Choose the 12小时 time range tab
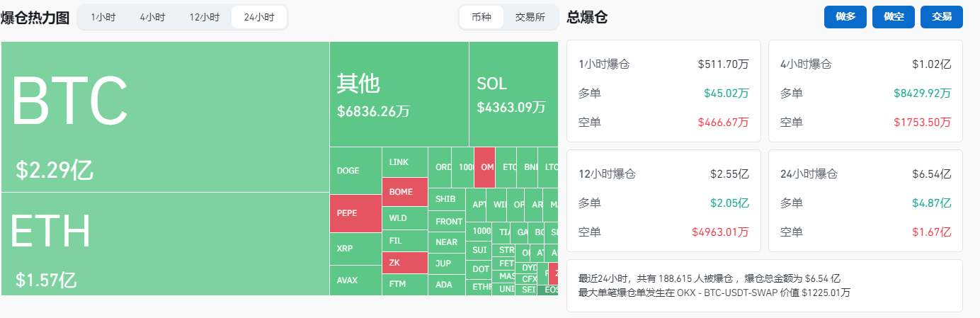The height and width of the screenshot is (318, 980). coord(204,17)
